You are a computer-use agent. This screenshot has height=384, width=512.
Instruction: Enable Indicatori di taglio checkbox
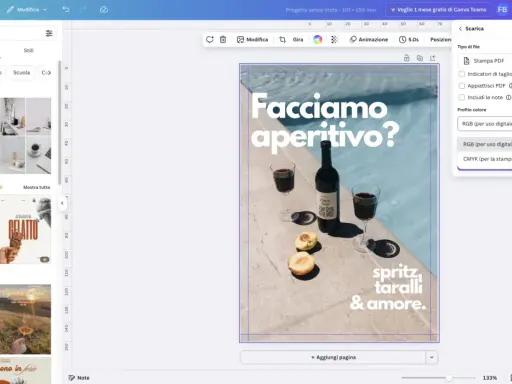462,74
